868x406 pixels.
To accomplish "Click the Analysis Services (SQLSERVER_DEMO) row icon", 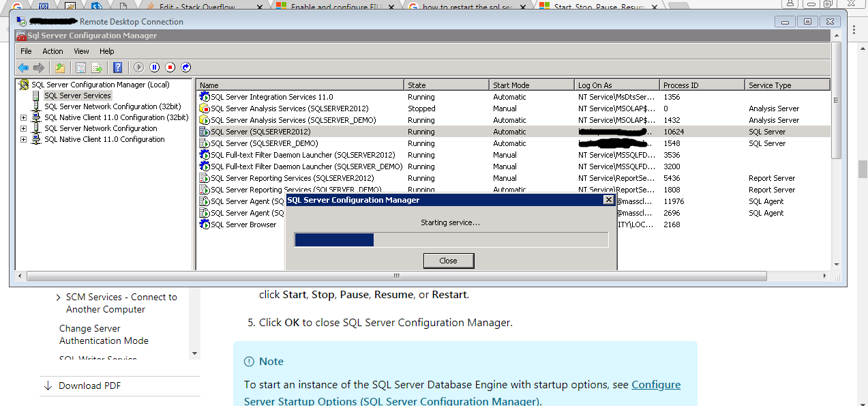I will point(205,120).
